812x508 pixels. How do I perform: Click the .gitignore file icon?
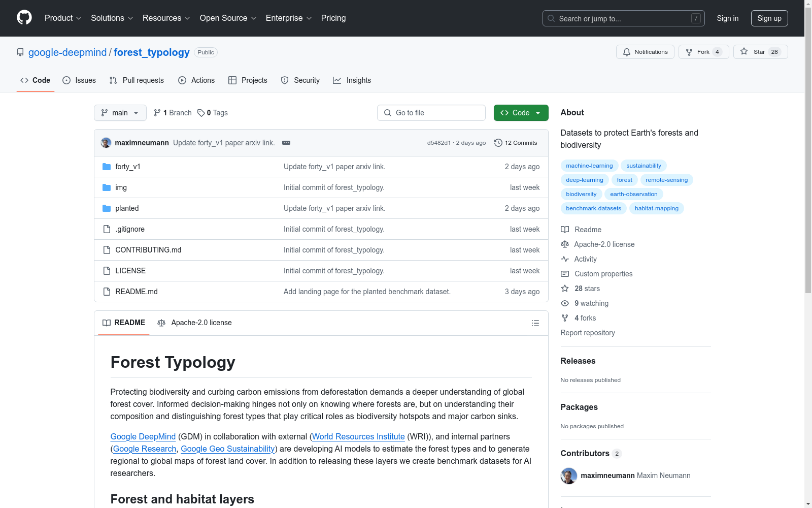(x=107, y=229)
